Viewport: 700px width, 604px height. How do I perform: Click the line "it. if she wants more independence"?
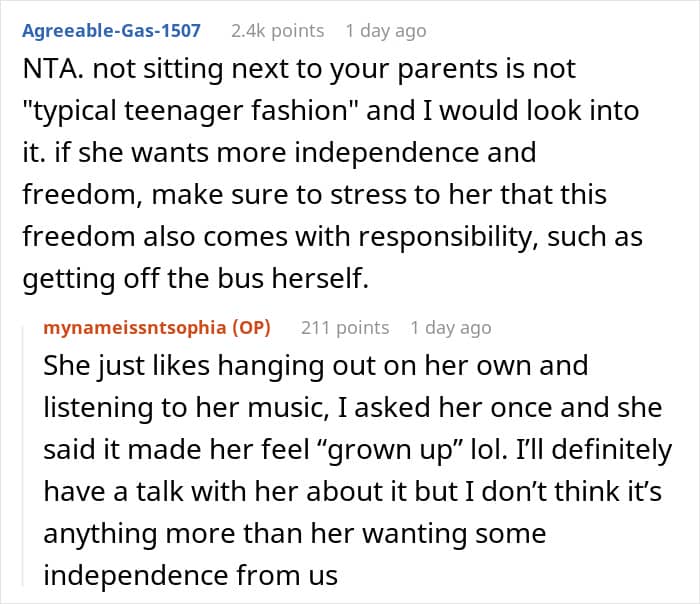click(x=279, y=153)
